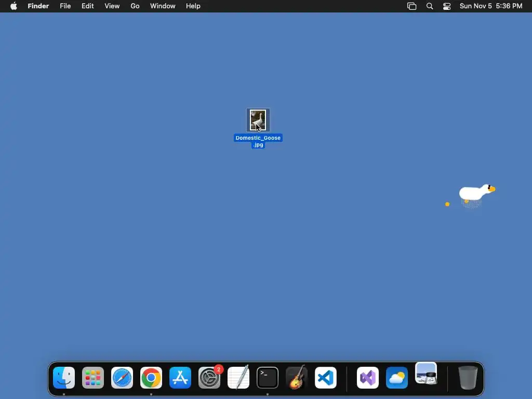Open the App Store from the Dock
Viewport: 532px width, 399px height.
(x=180, y=378)
